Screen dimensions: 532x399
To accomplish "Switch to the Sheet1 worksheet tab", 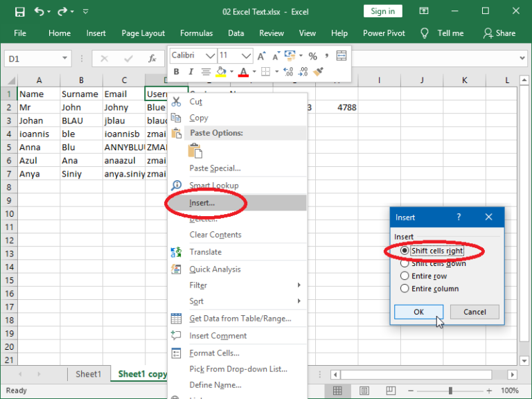I will (x=89, y=374).
